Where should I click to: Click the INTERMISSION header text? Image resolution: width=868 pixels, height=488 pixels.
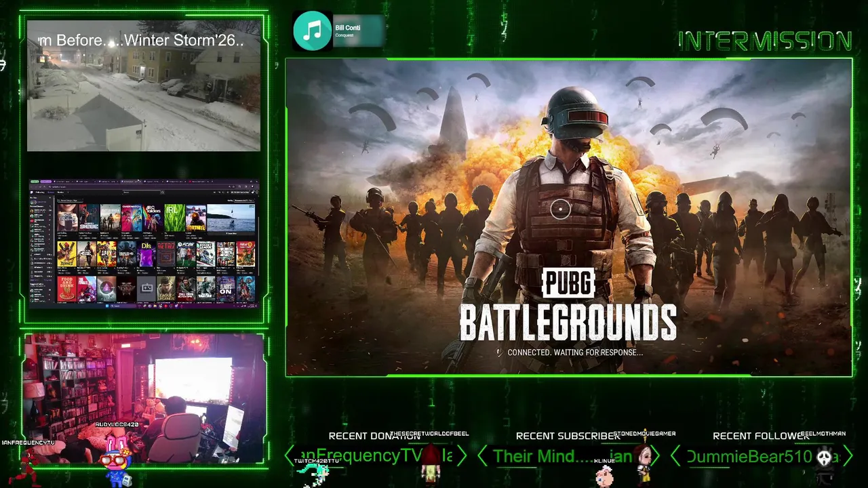pyautogui.click(x=765, y=41)
